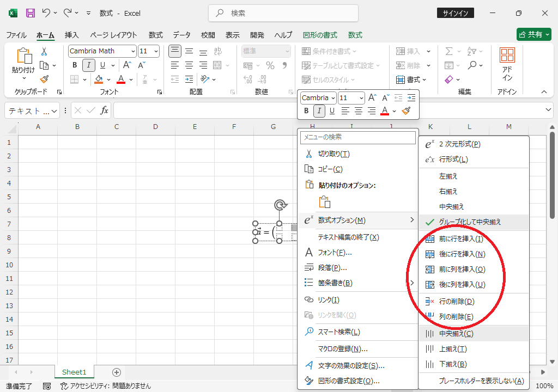Open mini toolbar Cambria font dropdown
This screenshot has width=558, height=392.
coord(333,98)
